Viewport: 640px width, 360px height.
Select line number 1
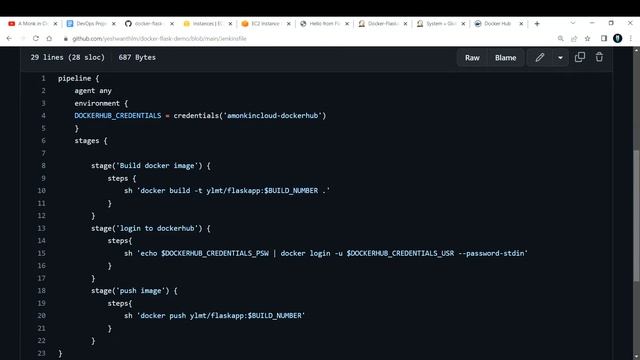click(x=43, y=78)
